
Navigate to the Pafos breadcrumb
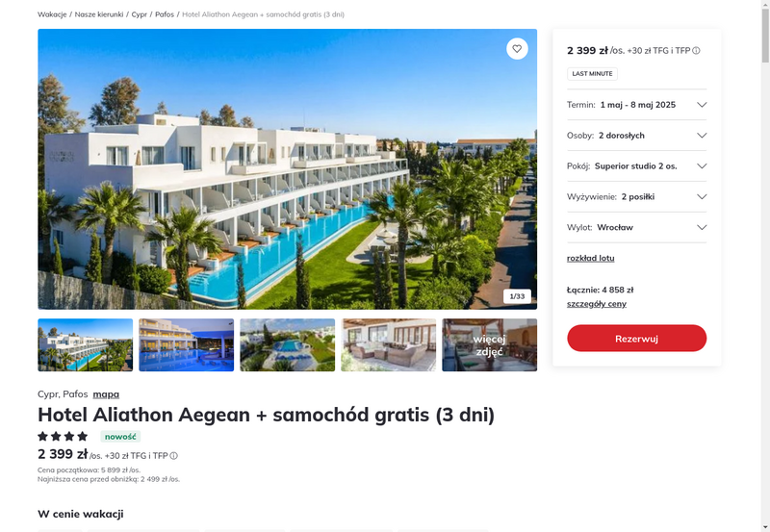(165, 14)
